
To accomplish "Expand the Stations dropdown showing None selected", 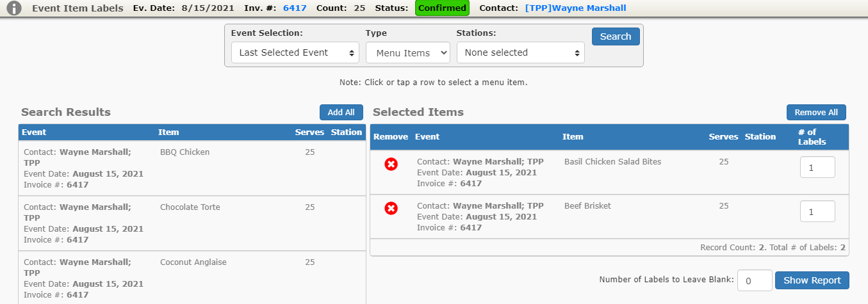I will click(x=521, y=52).
